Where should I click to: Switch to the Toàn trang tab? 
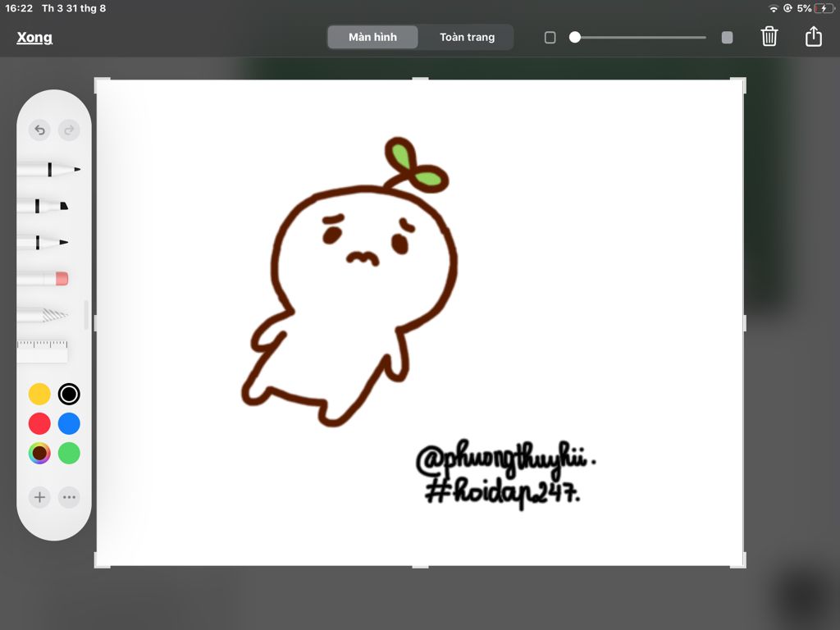467,37
